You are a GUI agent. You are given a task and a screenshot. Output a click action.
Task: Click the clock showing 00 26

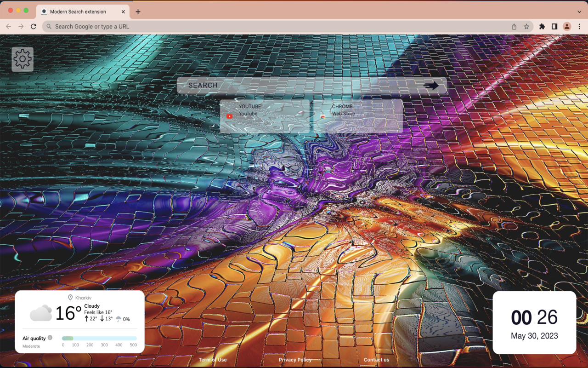[x=534, y=317]
